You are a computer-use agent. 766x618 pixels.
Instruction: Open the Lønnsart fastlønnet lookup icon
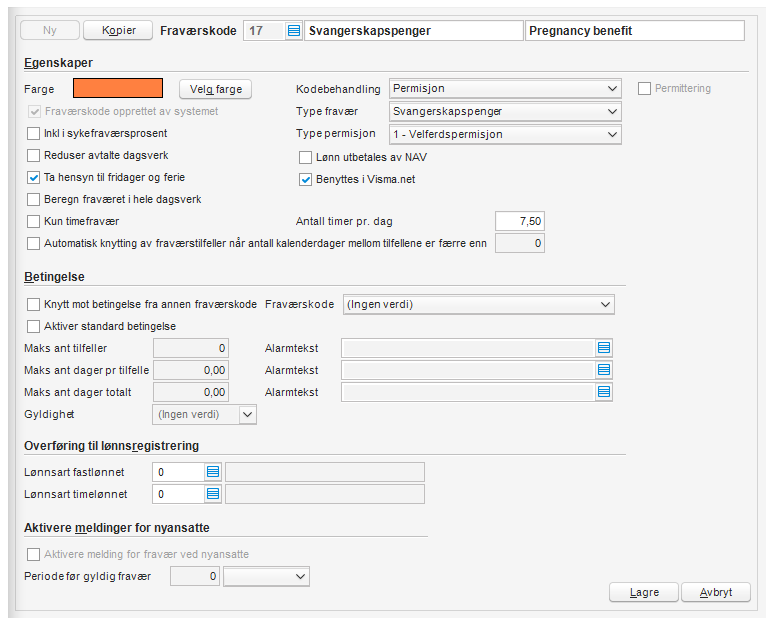click(x=213, y=472)
